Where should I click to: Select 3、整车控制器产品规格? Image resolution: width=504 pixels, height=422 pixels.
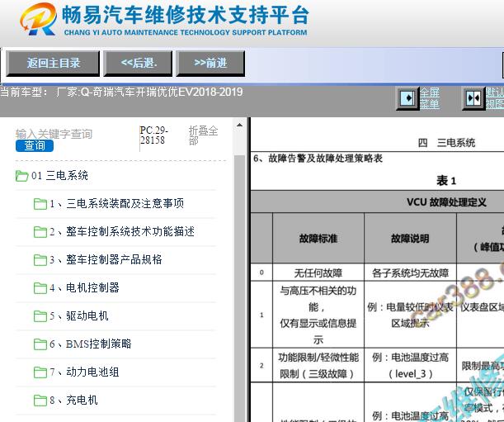pyautogui.click(x=106, y=260)
